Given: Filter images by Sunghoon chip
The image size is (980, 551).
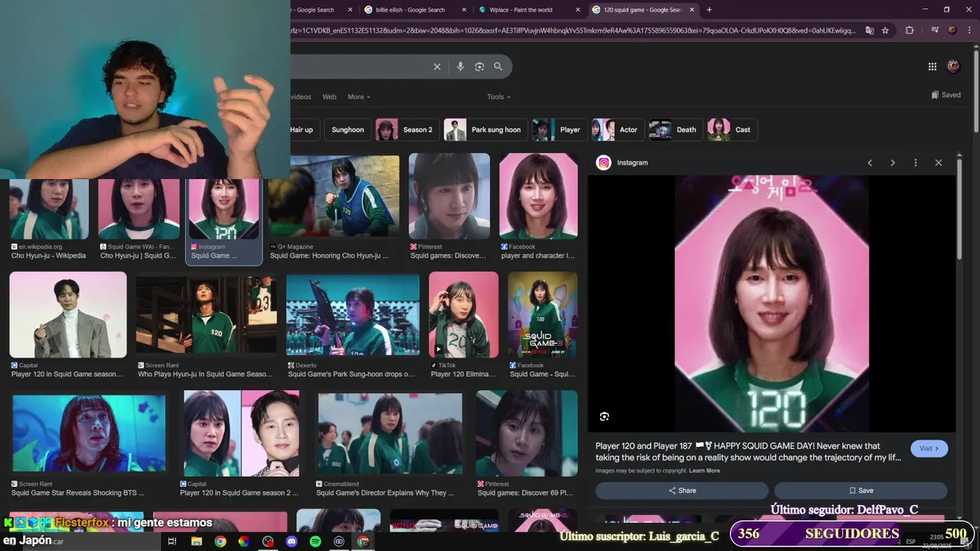Looking at the screenshot, I should [348, 130].
